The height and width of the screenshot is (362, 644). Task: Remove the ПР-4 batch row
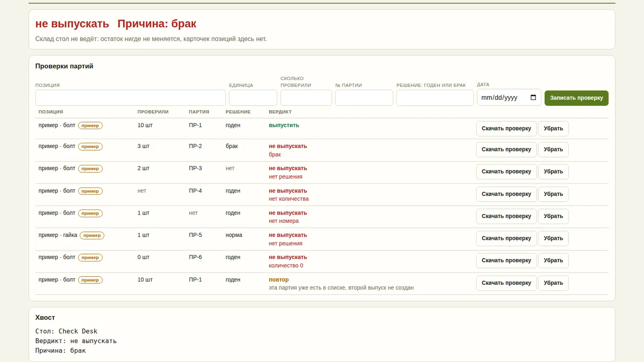pyautogui.click(x=553, y=194)
